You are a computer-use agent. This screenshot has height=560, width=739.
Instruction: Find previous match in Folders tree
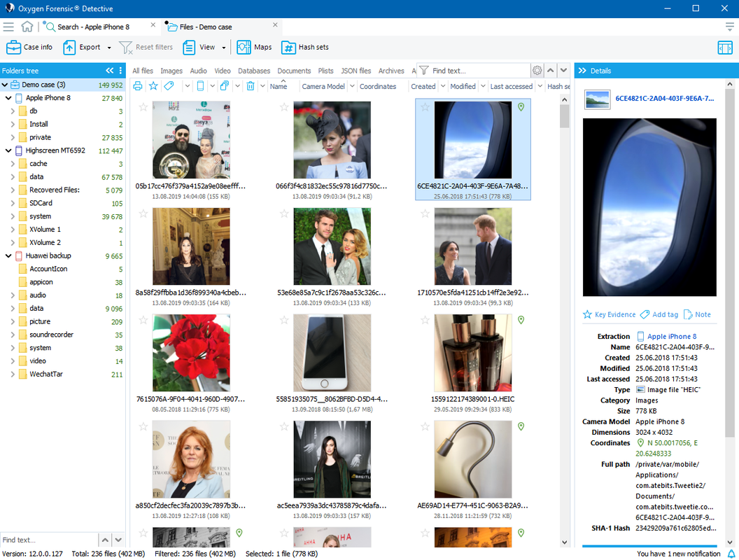click(105, 540)
